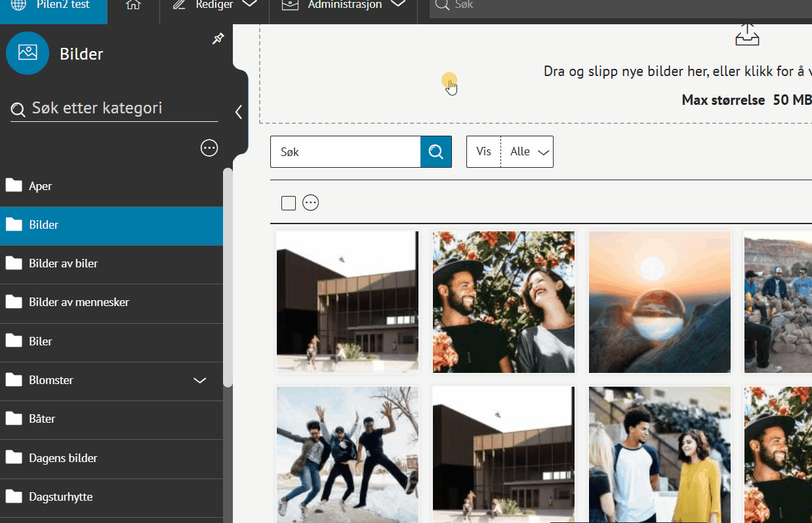The image size is (812, 523).
Task: Click the upload tray icon
Action: click(x=747, y=34)
